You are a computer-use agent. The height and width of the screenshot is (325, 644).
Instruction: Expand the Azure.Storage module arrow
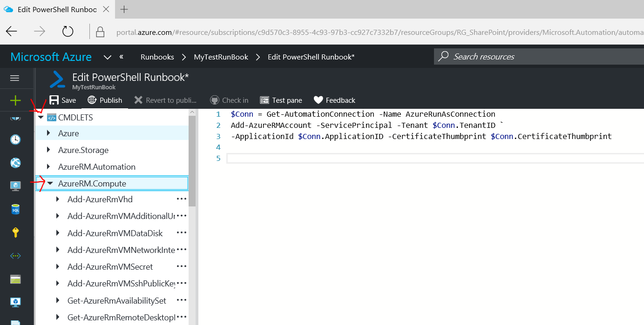pyautogui.click(x=48, y=150)
